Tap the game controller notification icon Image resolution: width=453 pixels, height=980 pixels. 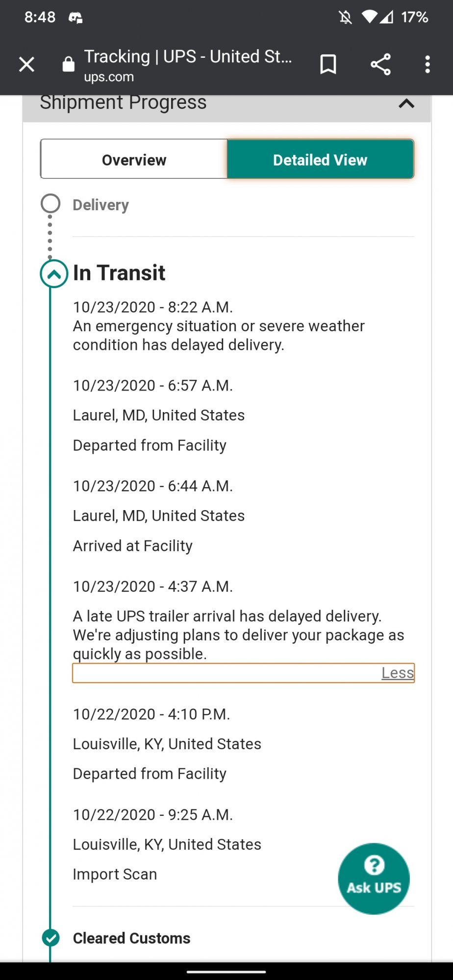[x=75, y=18]
